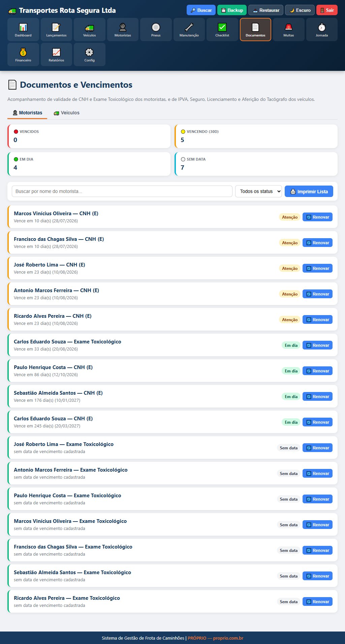
Task: Open the Checklist module
Action: tap(222, 30)
